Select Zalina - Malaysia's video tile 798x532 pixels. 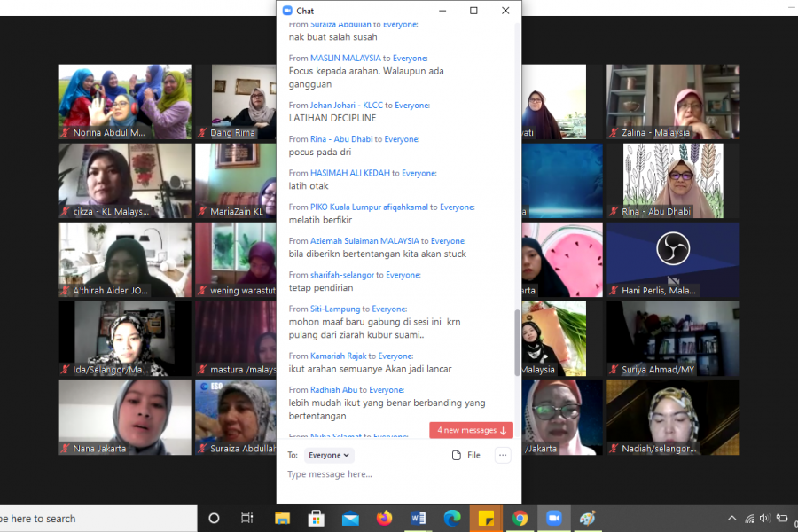pos(673,101)
